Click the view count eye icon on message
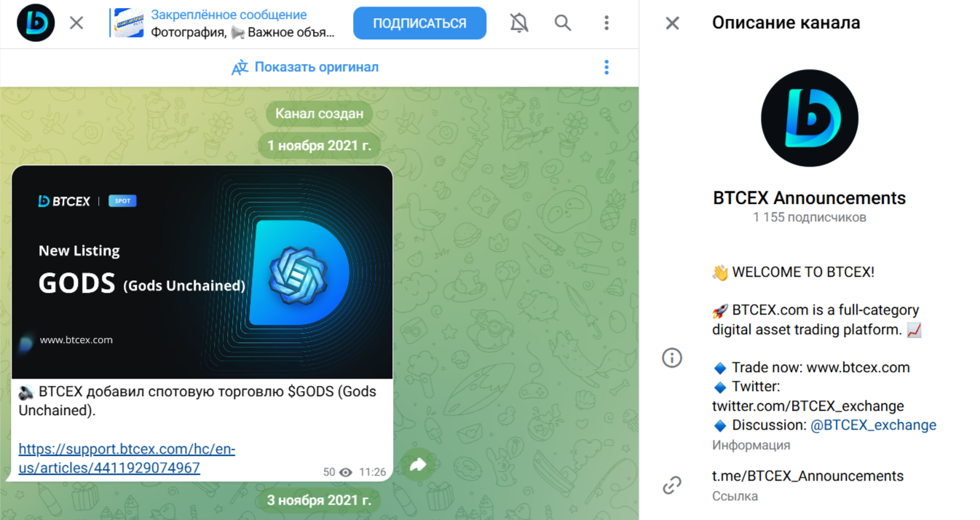Image resolution: width=980 pixels, height=520 pixels. coord(346,472)
